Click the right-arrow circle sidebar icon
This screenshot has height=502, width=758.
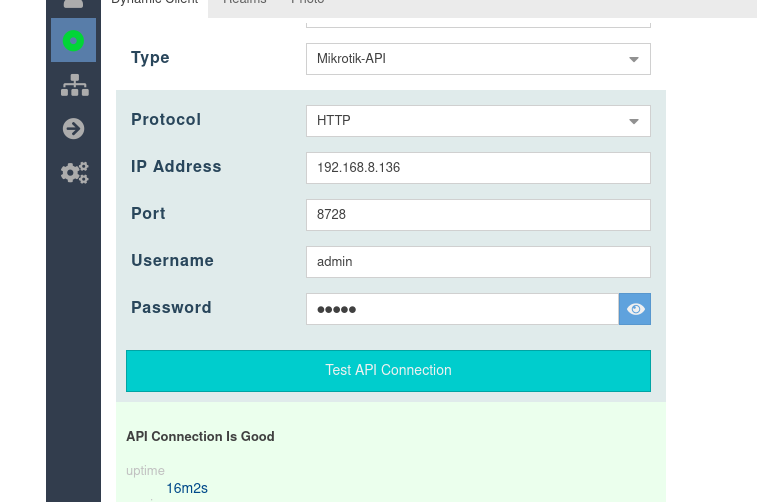73,129
